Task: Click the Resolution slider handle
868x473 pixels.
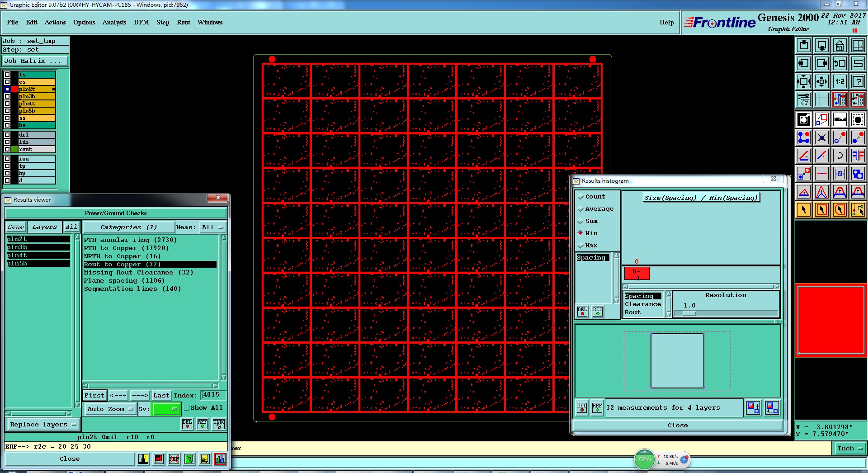Action: (689, 313)
